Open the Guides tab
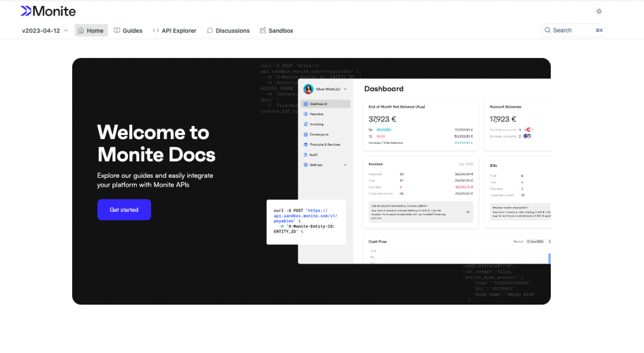Screen dimensions: 644x353 [128, 31]
